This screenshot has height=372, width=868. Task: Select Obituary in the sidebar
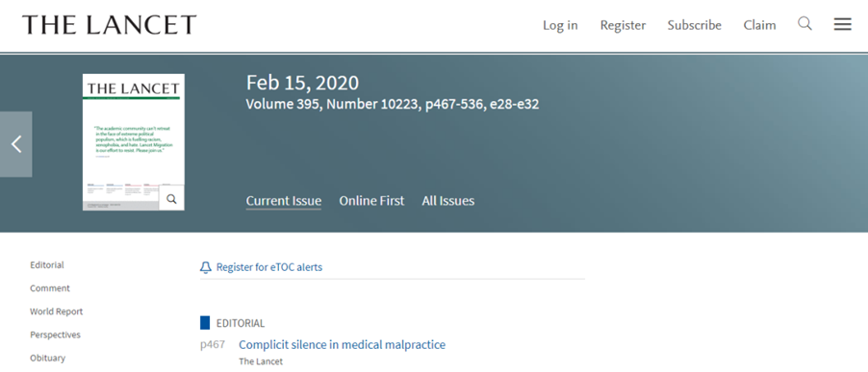pos(47,358)
